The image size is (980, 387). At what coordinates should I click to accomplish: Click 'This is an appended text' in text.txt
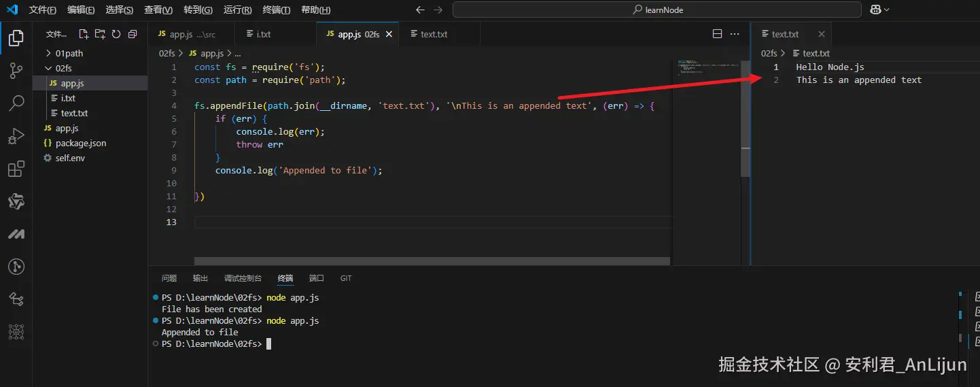point(859,80)
